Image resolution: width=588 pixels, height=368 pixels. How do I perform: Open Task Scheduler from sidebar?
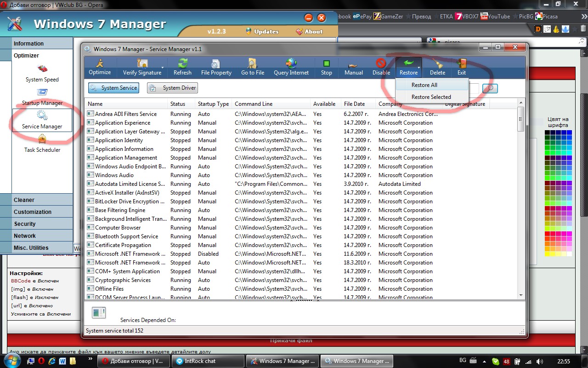(42, 144)
